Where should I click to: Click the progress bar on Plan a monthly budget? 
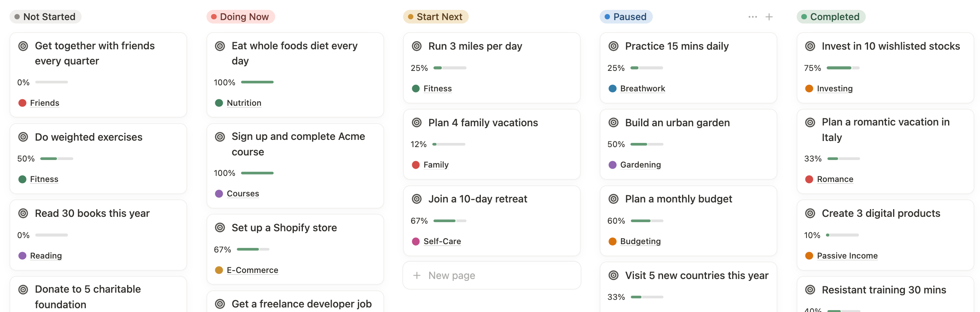point(647,221)
